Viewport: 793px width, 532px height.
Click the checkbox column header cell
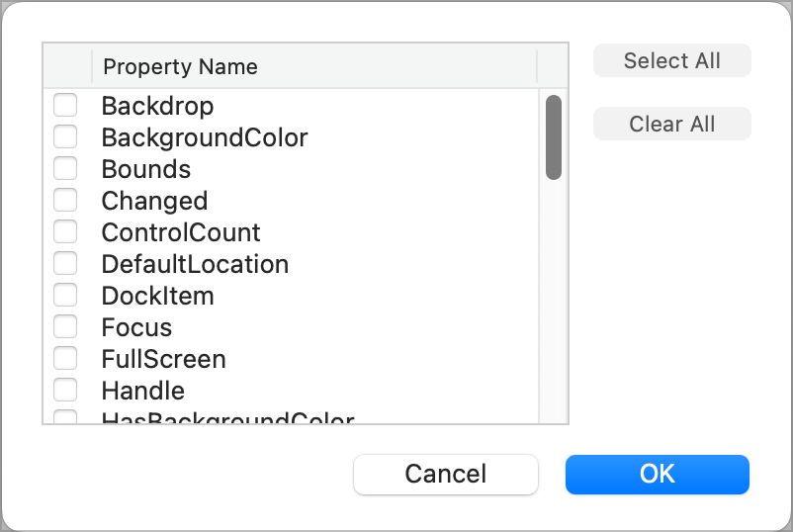tap(67, 66)
